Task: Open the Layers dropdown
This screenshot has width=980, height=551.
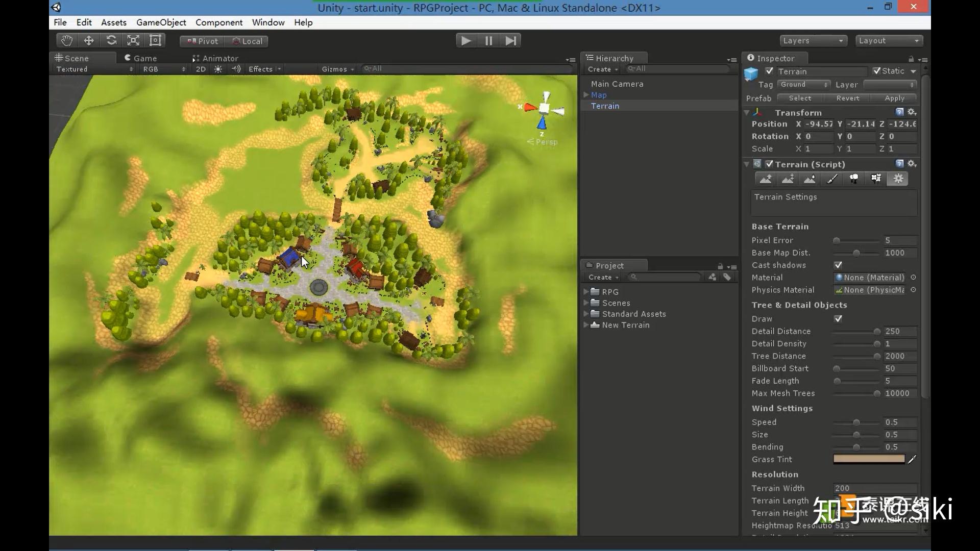Action: coord(813,41)
